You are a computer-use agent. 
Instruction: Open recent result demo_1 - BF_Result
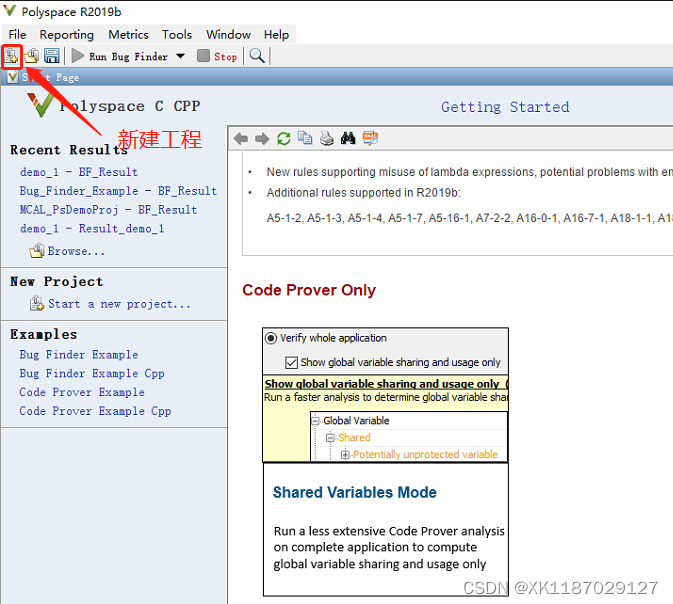click(x=79, y=172)
